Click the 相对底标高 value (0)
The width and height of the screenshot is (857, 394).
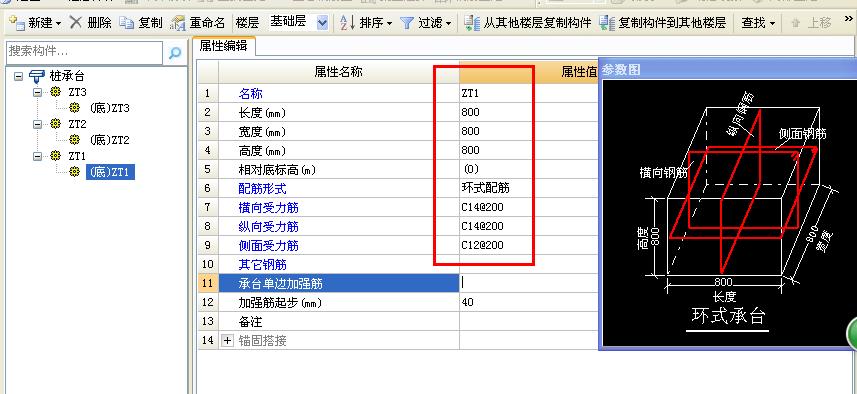point(529,169)
